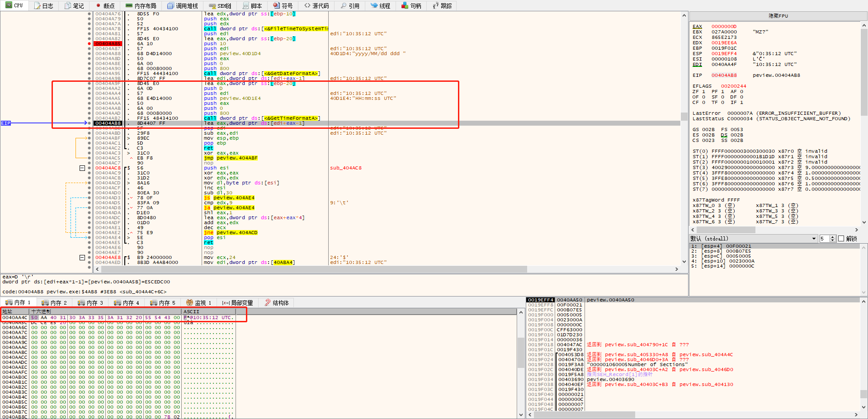Select dump row at address 0040AA4C

pyautogui.click(x=118, y=317)
